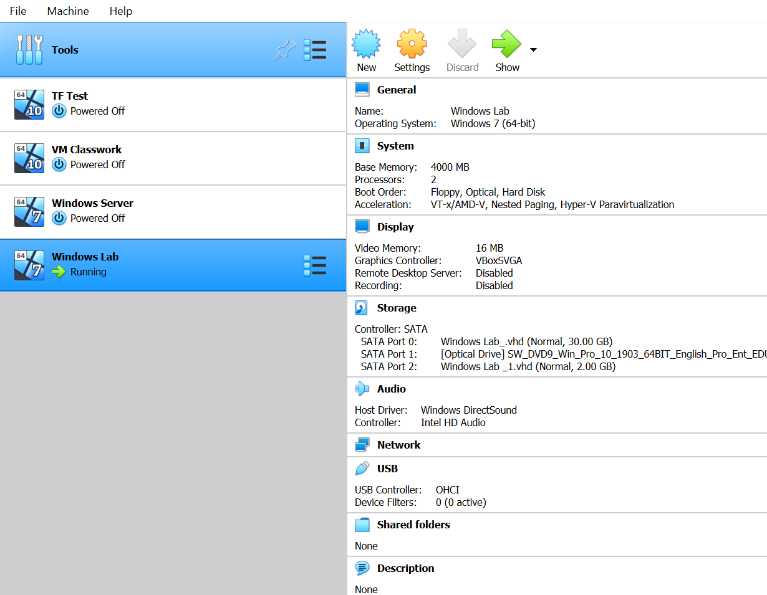Click 'Windows Lab_.vhd (Normal, 30.00 GB)' entry
This screenshot has width=767, height=595.
click(526, 342)
